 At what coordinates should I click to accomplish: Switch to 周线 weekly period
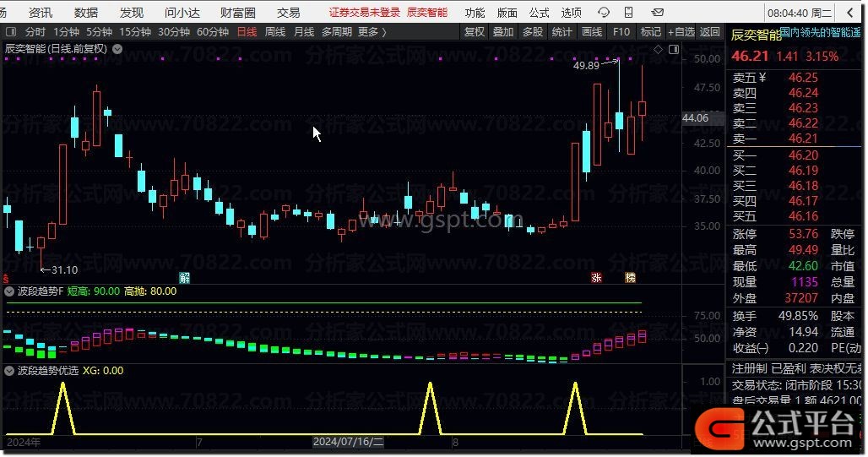coord(275,32)
